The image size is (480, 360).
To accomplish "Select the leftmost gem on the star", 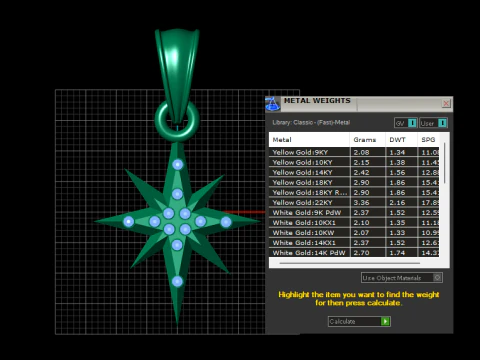I will [x=129, y=221].
